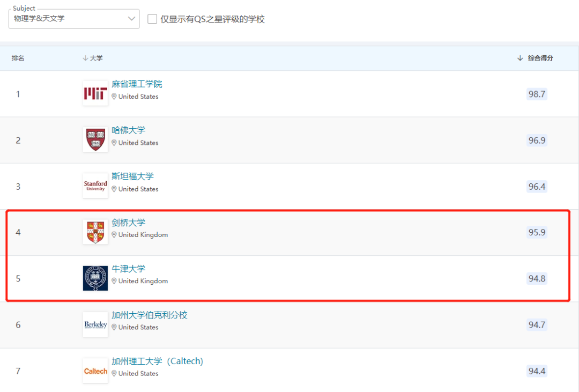
Task: Click the United Kingdom text under 剑桥大学
Action: [x=143, y=234]
